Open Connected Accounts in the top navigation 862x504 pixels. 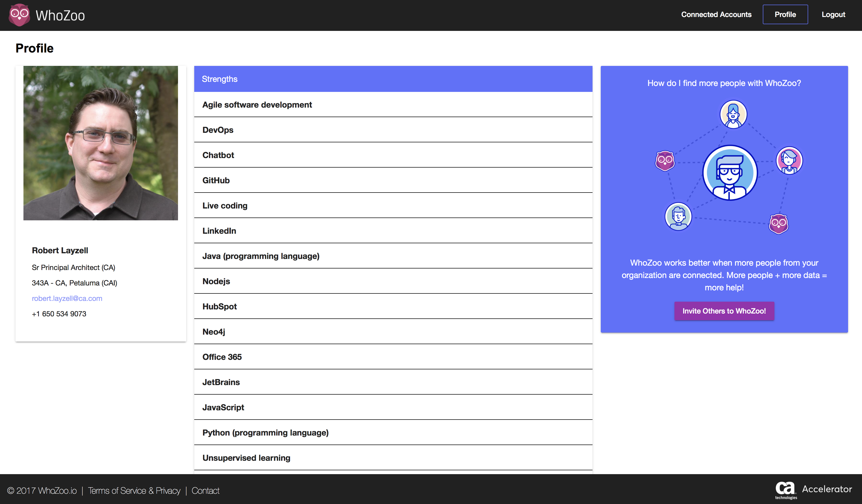[716, 14]
